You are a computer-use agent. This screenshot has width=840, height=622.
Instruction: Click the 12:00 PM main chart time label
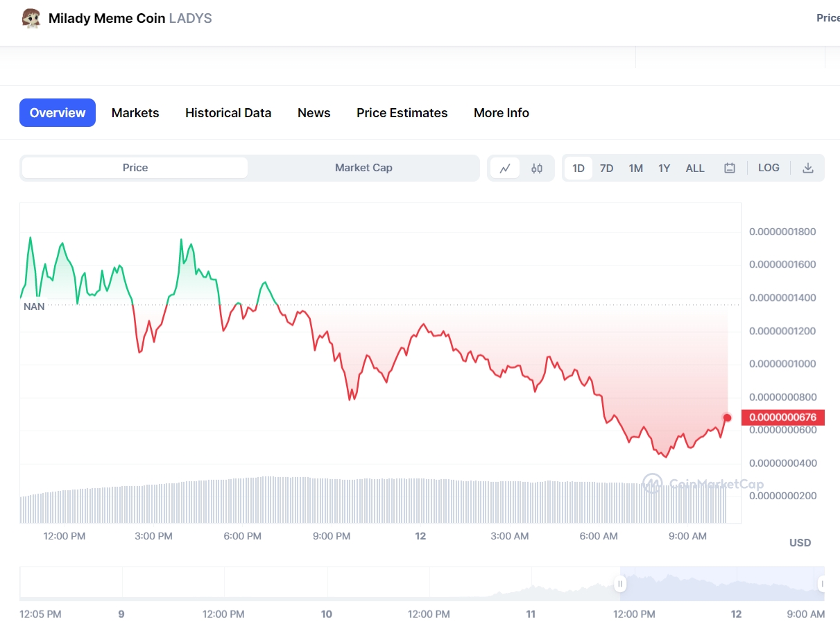(x=65, y=536)
